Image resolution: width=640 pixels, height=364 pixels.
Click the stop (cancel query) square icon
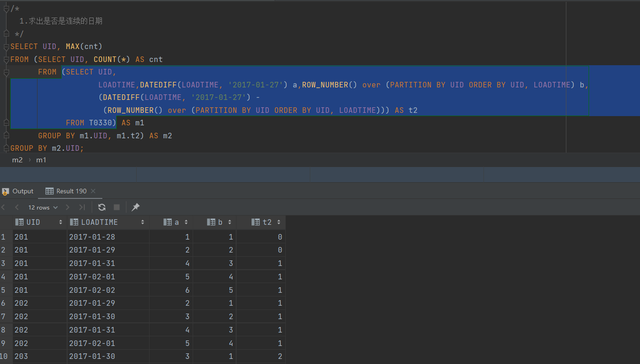pyautogui.click(x=117, y=207)
